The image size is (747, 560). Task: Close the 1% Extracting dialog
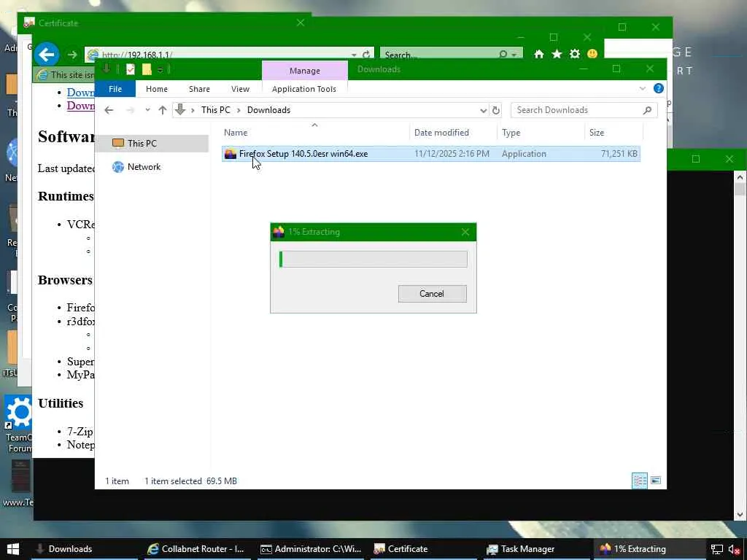tap(465, 232)
